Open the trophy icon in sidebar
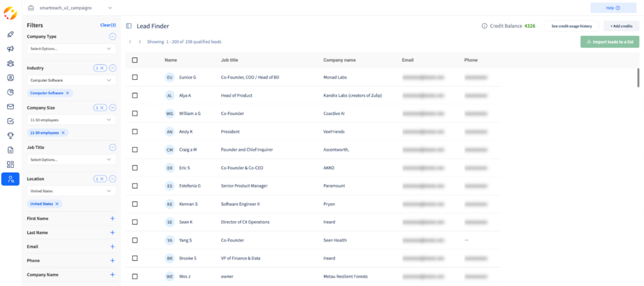 11,135
